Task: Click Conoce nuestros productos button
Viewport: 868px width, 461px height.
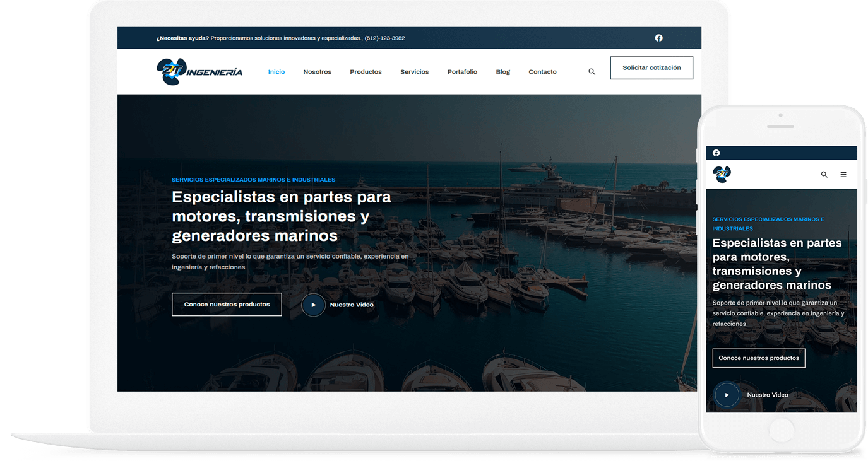Action: [227, 304]
